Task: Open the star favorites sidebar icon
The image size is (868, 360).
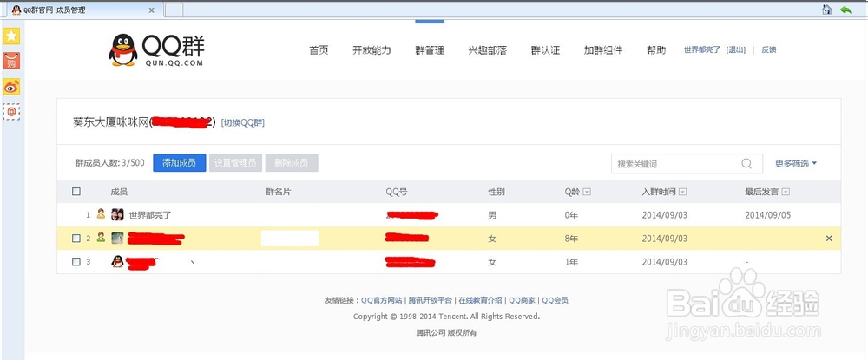Action: (x=11, y=36)
